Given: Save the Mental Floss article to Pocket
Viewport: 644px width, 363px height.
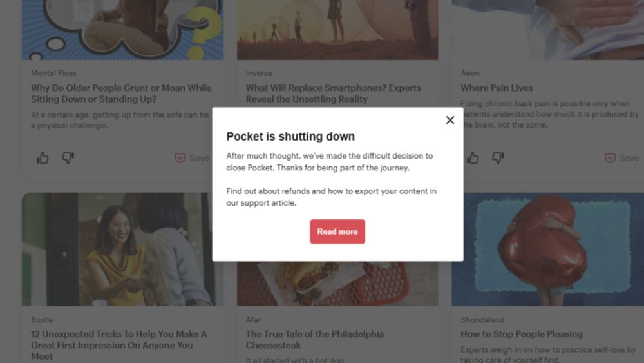Looking at the screenshot, I should tap(192, 158).
